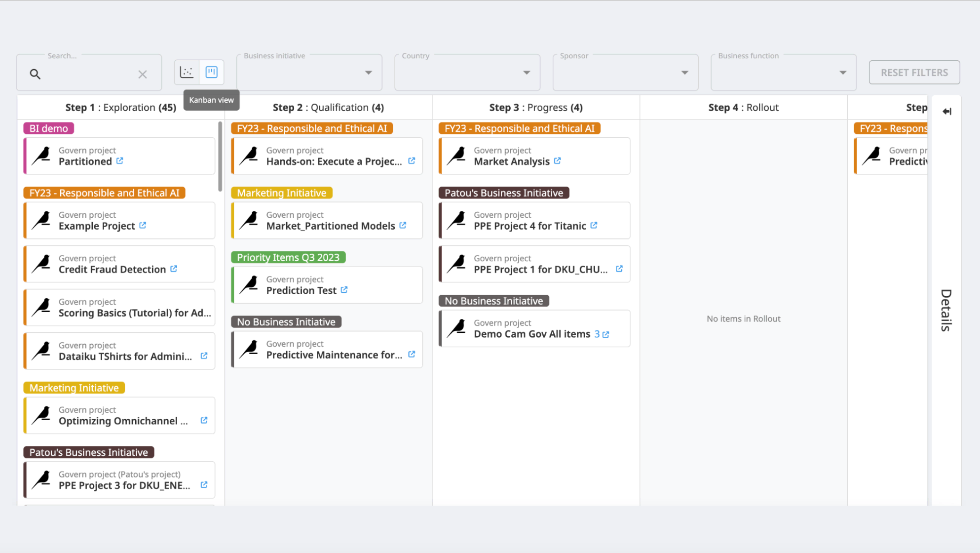Open the vertical Details panel label
Viewport: 980px width, 553px height.
pos(946,310)
